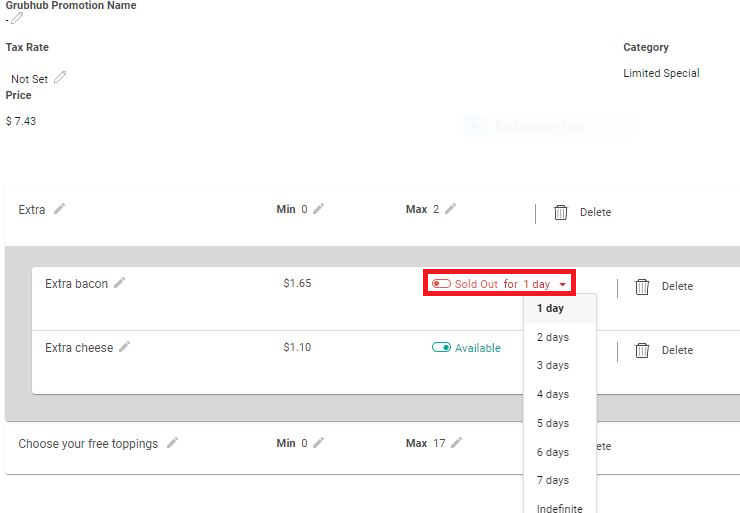Select 4 days option in dropdown
Viewport: 740px width, 513px height.
point(553,395)
